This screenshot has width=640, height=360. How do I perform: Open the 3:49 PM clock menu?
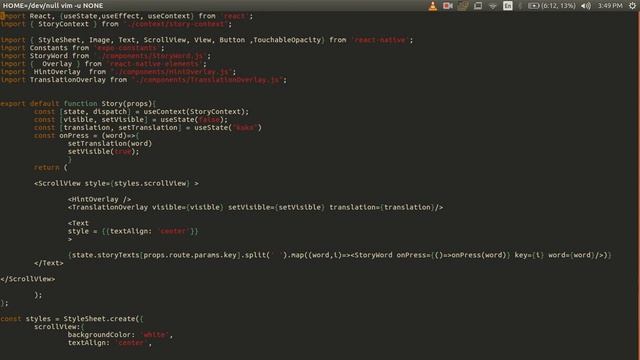click(x=610, y=6)
